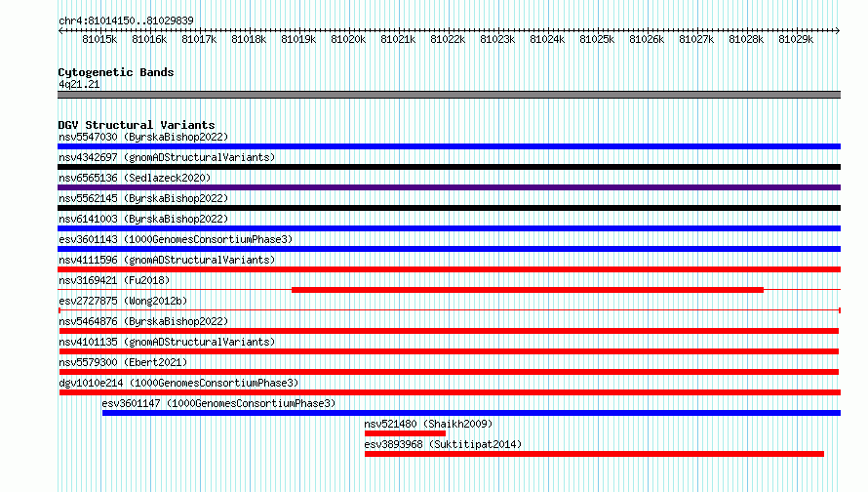Click the nsv5547030 (ByrskaBishop2022) label

tap(143, 137)
